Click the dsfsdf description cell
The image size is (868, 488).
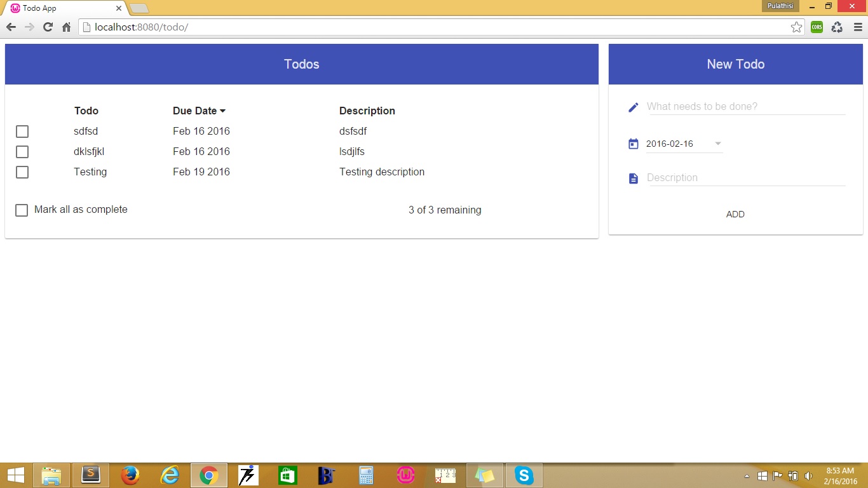pos(353,132)
